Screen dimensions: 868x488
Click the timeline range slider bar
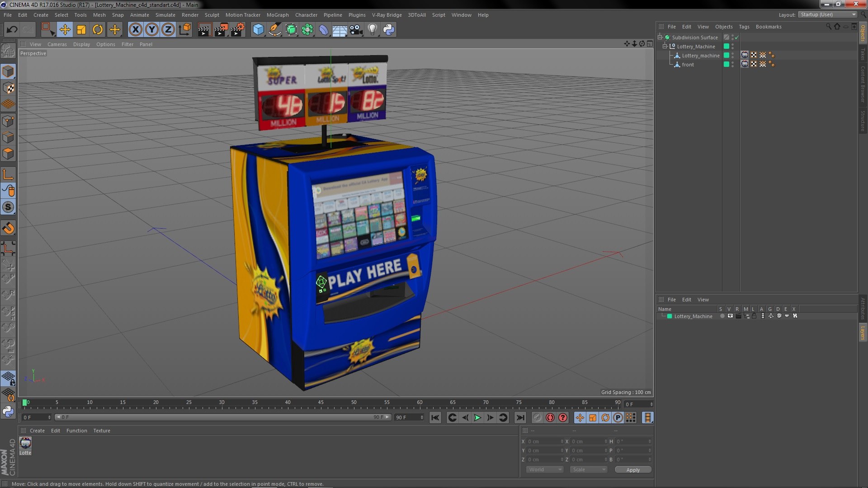click(222, 417)
